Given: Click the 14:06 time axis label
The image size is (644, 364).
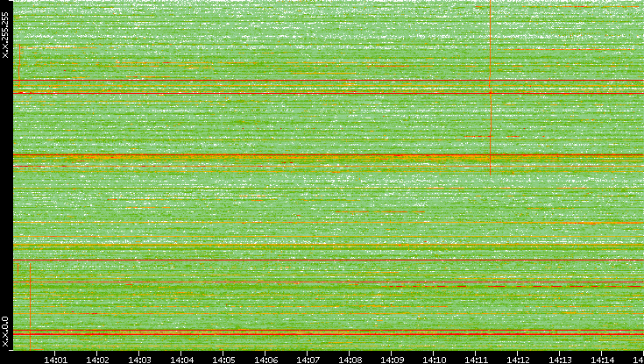Looking at the screenshot, I should [265, 360].
